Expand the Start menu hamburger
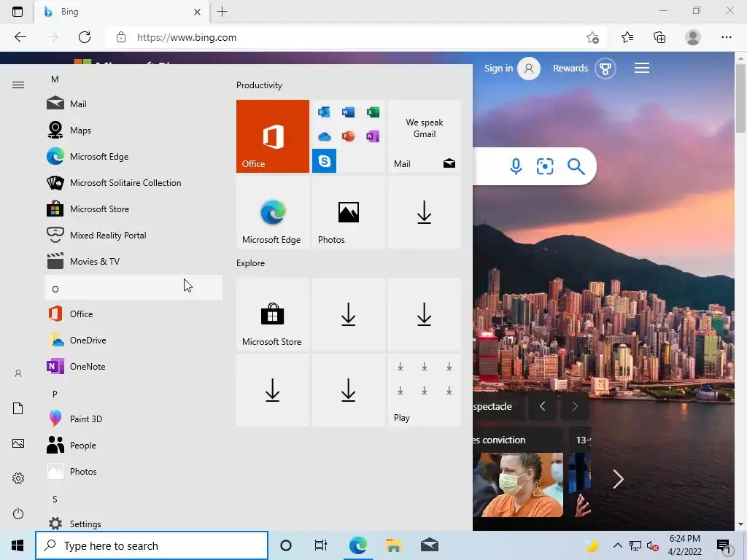Viewport: 747px width, 560px height. click(x=18, y=85)
